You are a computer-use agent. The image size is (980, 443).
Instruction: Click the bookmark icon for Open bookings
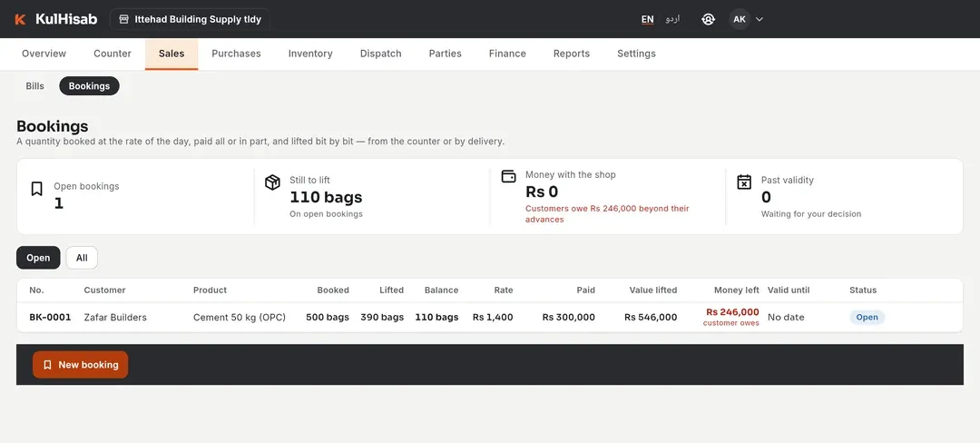pyautogui.click(x=37, y=189)
